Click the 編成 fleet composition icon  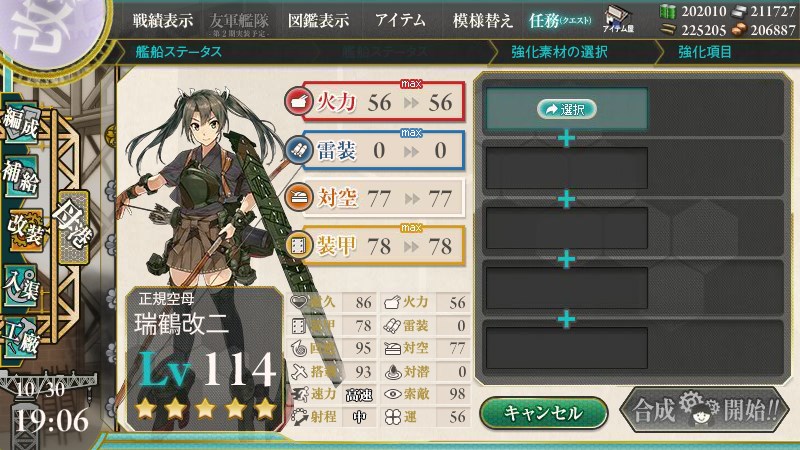click(21, 123)
